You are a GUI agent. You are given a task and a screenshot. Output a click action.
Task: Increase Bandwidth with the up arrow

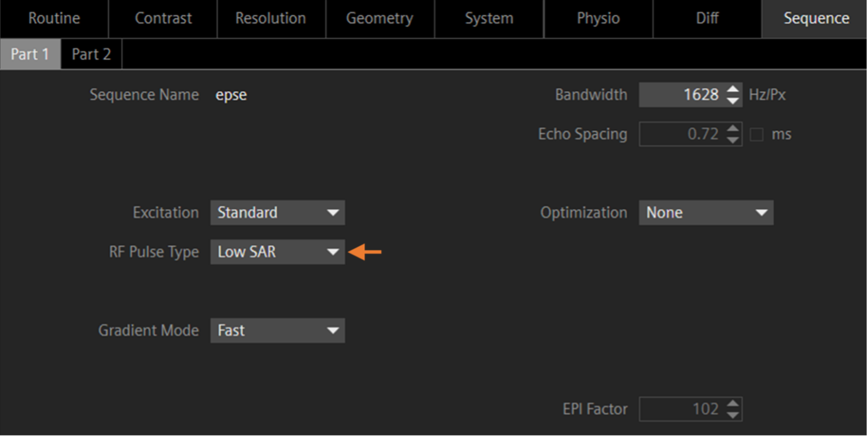click(733, 89)
